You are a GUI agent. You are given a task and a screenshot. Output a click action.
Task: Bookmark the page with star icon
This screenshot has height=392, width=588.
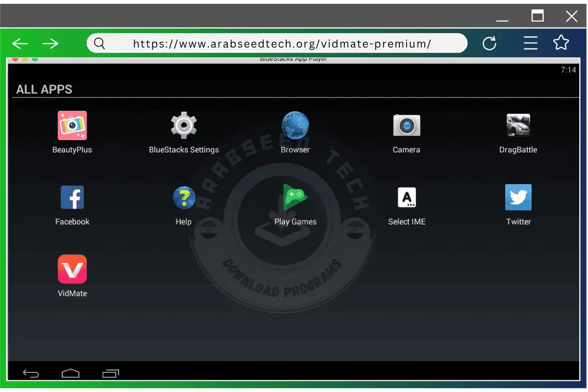(x=561, y=43)
